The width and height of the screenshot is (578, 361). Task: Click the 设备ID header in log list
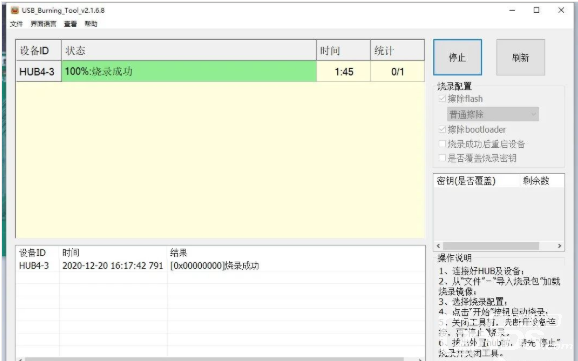[32, 253]
